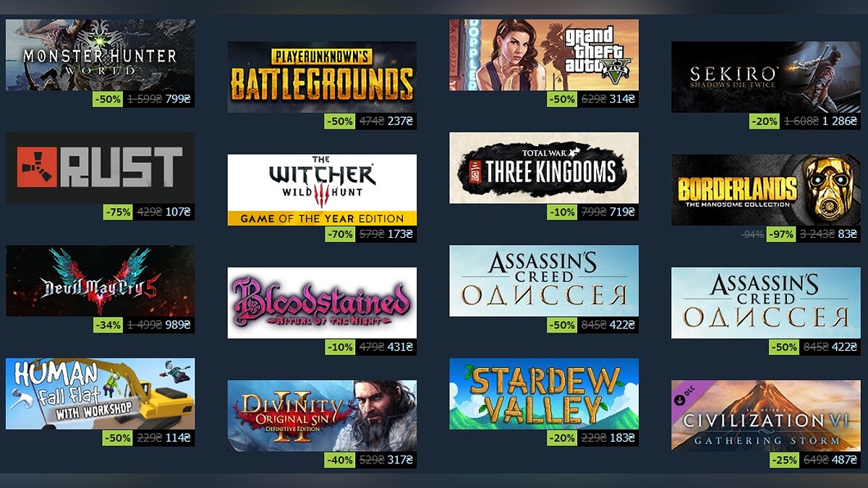Open the Devil May Cry 5 banner
Viewport: 868px width, 488px height.
(100, 281)
